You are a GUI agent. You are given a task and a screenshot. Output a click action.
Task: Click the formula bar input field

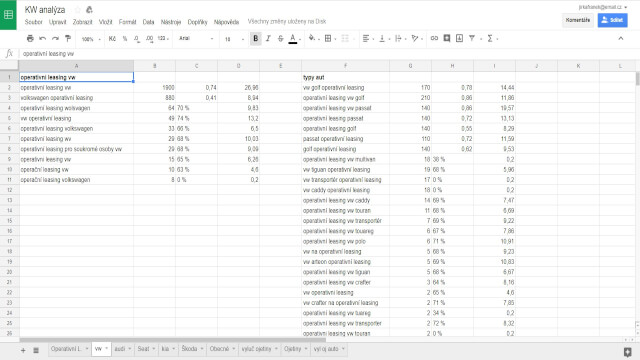tap(327, 53)
